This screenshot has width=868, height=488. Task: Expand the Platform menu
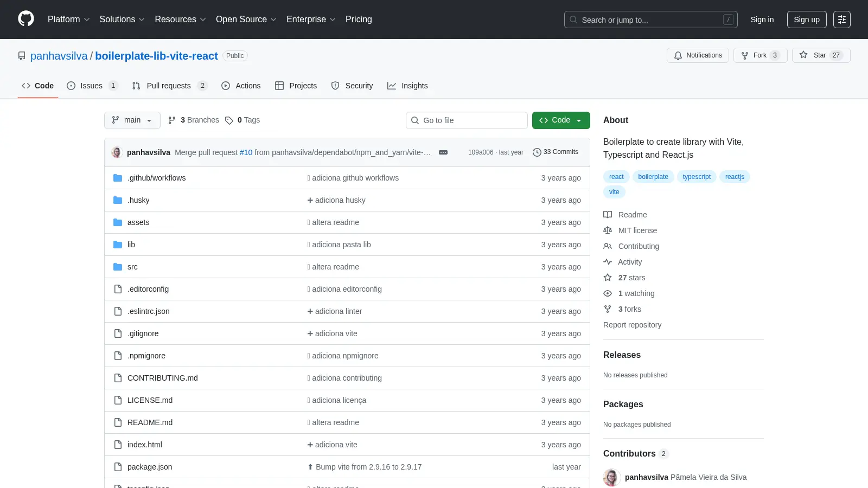[68, 20]
